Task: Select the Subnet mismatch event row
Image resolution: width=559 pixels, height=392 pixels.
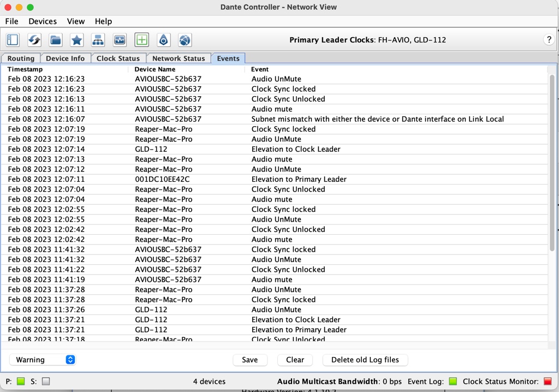Action: click(x=274, y=119)
